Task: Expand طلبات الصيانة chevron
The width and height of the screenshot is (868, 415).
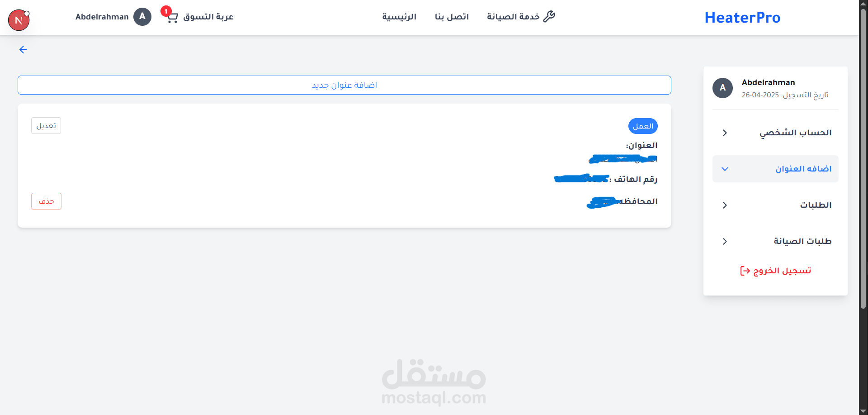Action: click(725, 241)
